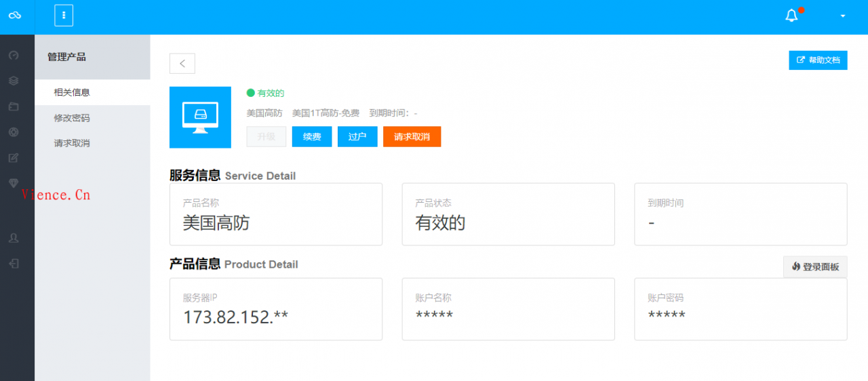Open the edit pencil sidebar icon
The width and height of the screenshot is (868, 381).
[14, 158]
